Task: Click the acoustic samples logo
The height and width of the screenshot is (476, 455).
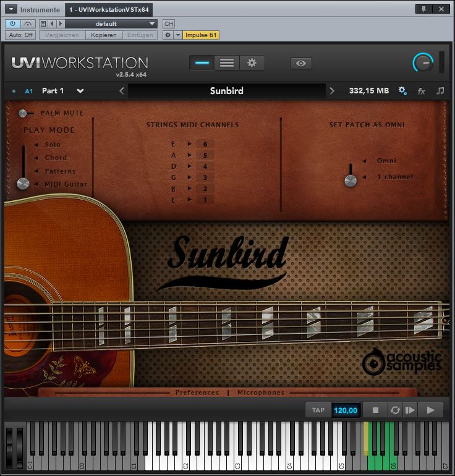Action: coord(402,362)
